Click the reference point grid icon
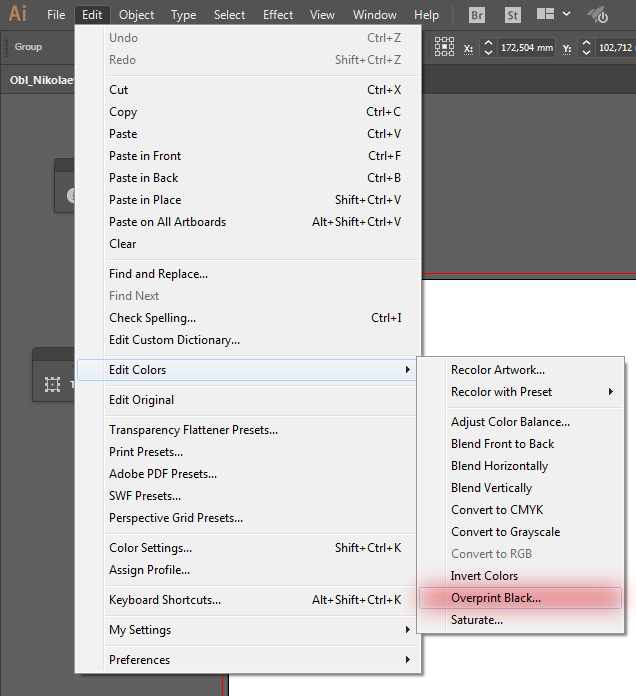 pos(444,47)
